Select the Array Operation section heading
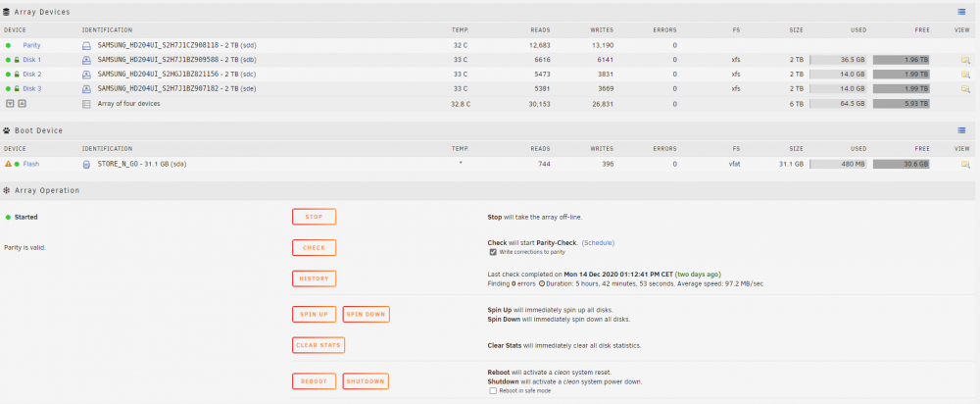This screenshot has width=980, height=404. (47, 190)
